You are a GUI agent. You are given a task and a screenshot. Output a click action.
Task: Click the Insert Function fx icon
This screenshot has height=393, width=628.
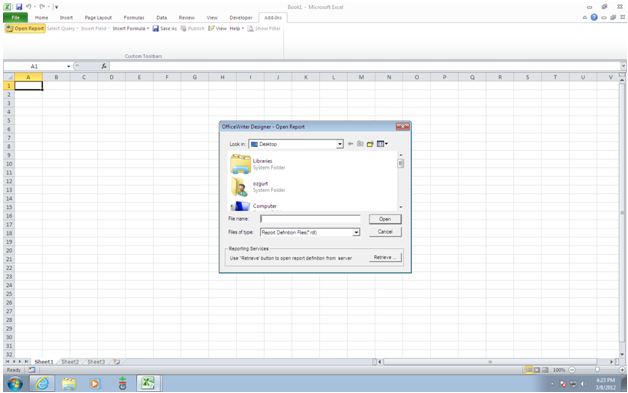pyautogui.click(x=104, y=67)
